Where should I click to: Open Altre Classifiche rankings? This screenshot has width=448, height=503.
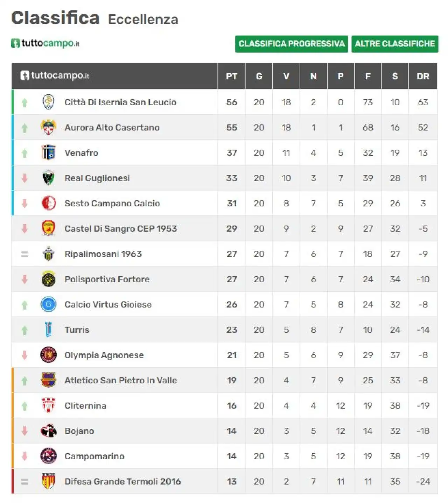pos(395,44)
